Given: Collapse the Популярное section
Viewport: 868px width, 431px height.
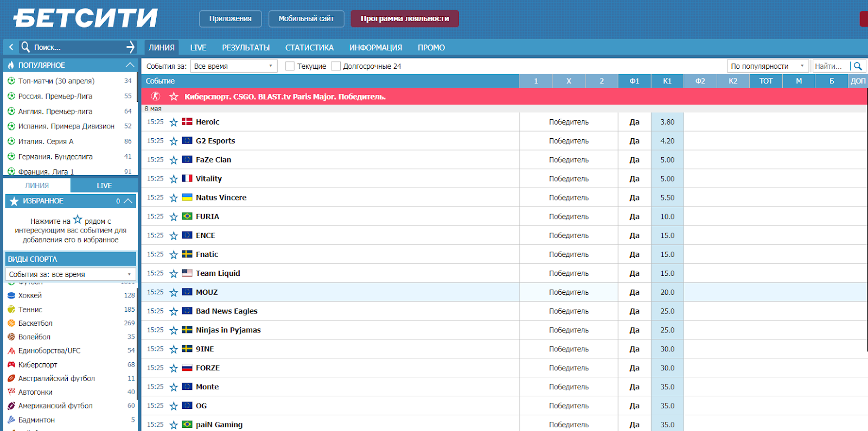Looking at the screenshot, I should (130, 65).
